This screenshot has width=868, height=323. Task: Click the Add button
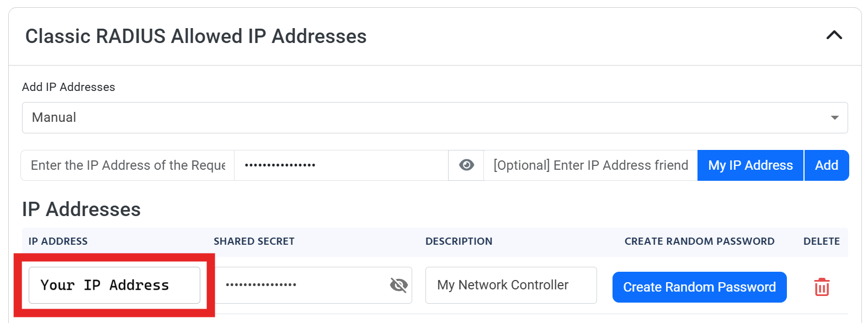pyautogui.click(x=827, y=165)
